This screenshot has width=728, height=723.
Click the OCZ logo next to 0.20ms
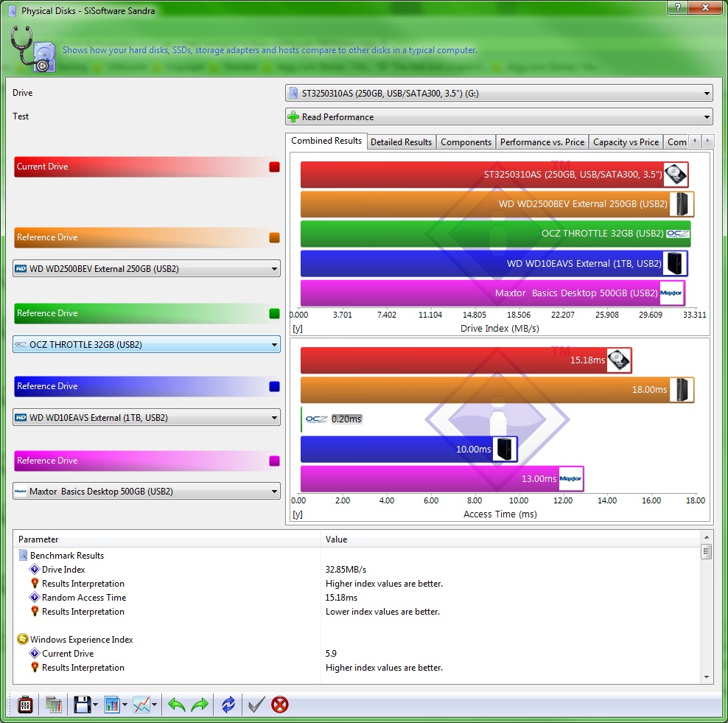[317, 419]
